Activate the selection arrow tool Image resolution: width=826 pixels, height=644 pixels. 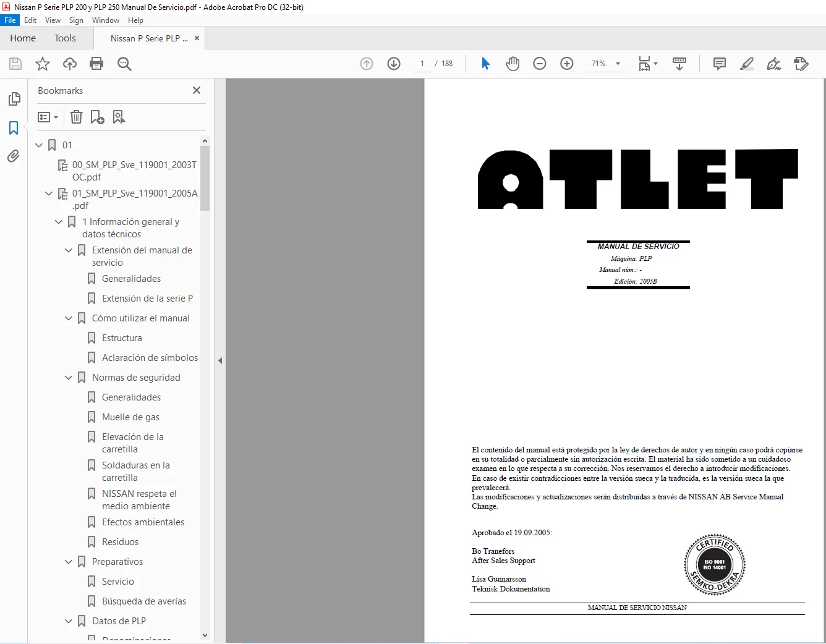click(485, 64)
